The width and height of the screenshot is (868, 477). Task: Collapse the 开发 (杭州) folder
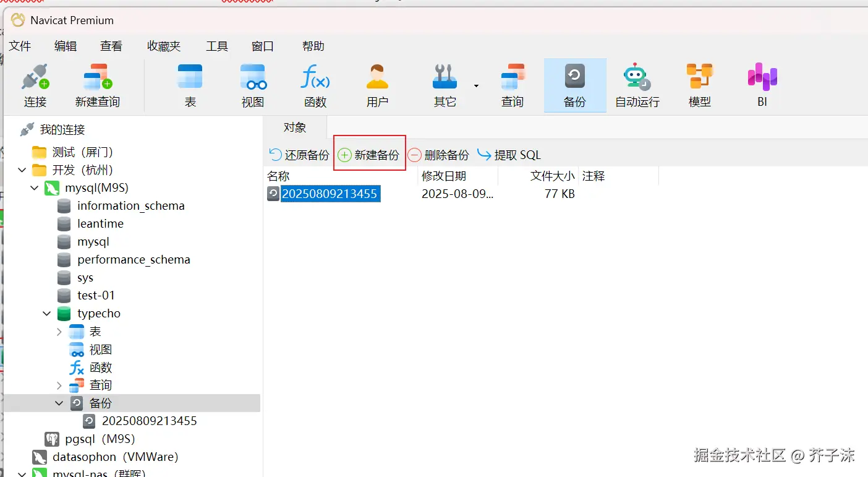point(22,170)
